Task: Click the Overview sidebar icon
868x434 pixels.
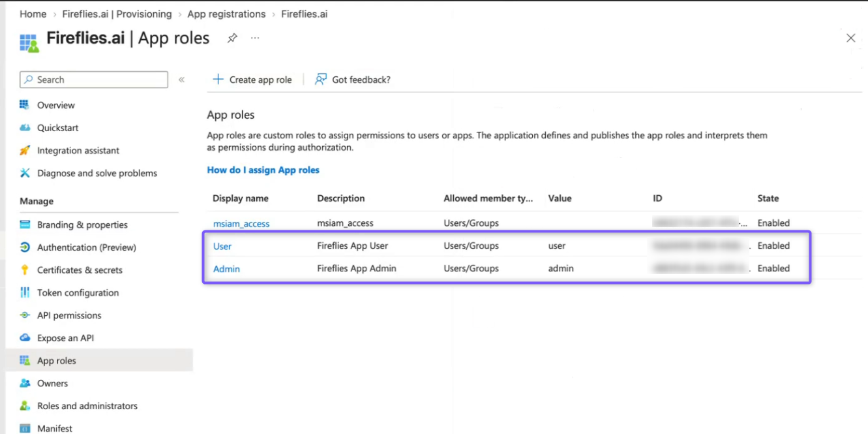Action: click(25, 105)
